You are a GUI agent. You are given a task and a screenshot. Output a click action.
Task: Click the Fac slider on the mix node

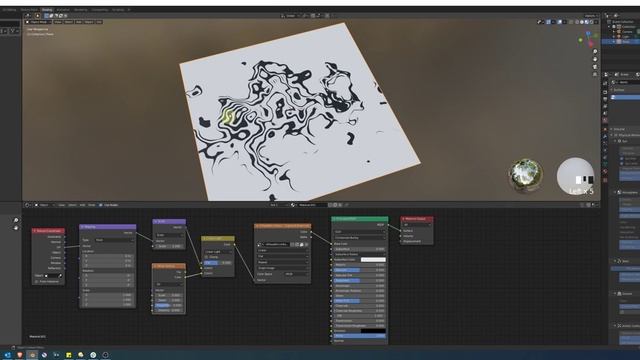(x=218, y=263)
